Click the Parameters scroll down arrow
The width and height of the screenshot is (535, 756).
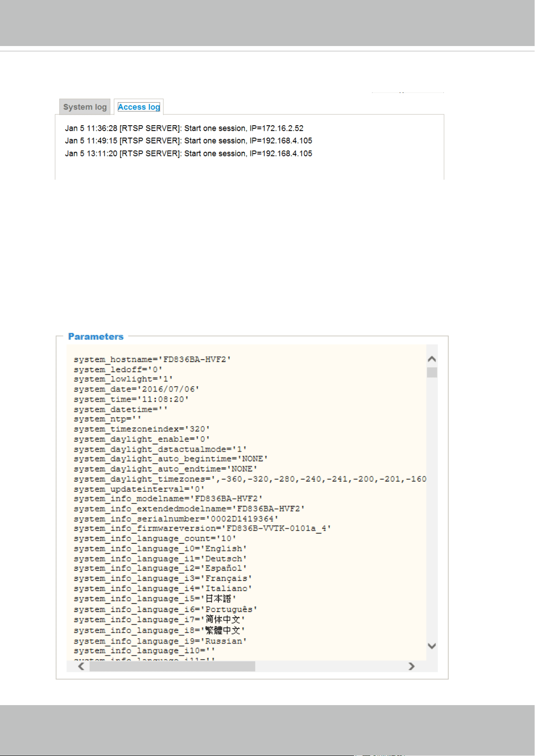432,646
